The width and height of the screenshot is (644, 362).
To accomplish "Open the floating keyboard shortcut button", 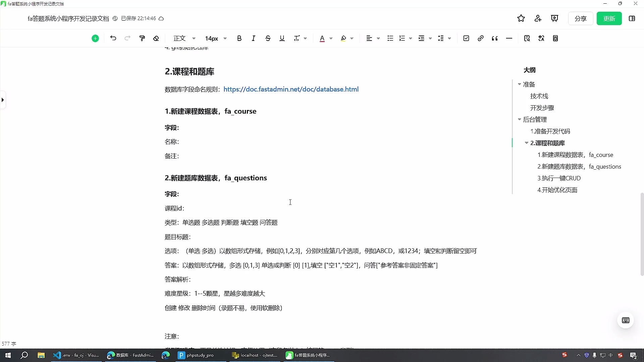I will [x=626, y=320].
